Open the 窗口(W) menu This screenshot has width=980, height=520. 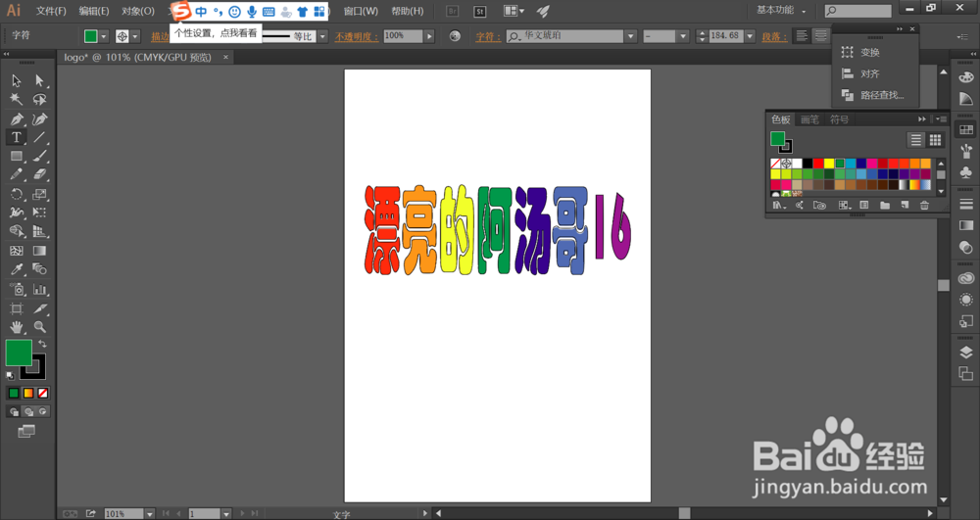pyautogui.click(x=361, y=11)
